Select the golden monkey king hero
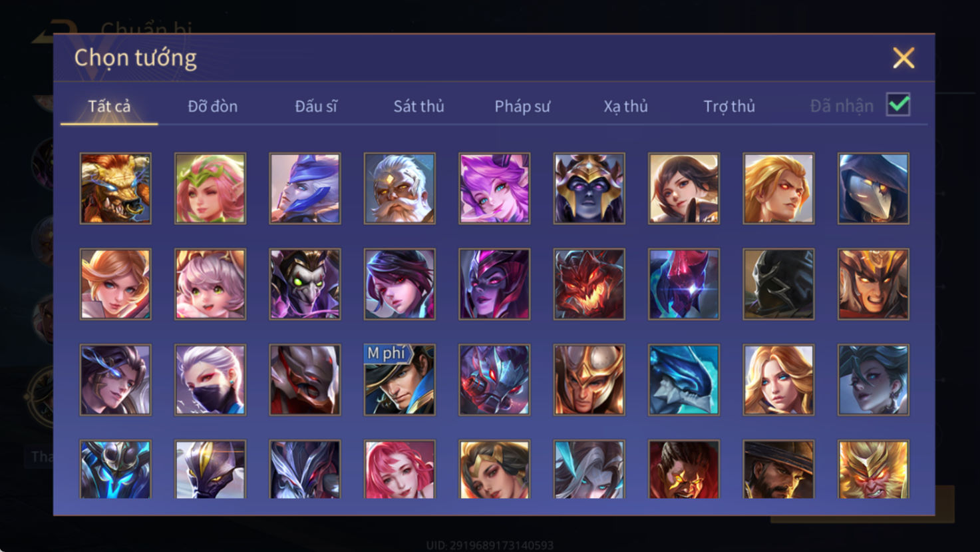The height and width of the screenshot is (552, 980). click(x=874, y=469)
